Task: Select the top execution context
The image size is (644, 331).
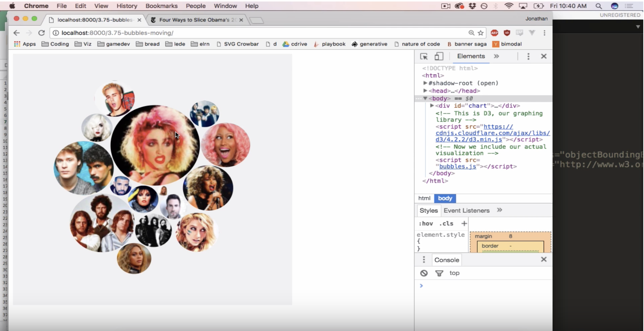Action: (x=454, y=273)
